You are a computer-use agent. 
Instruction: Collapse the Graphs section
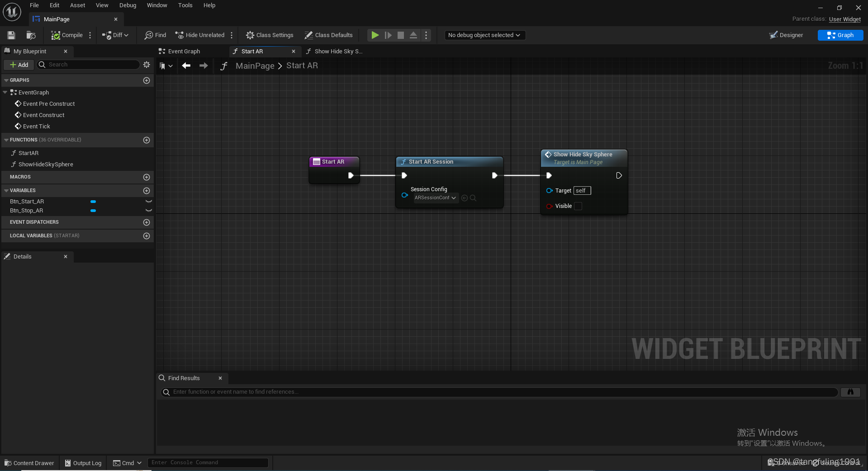6,80
